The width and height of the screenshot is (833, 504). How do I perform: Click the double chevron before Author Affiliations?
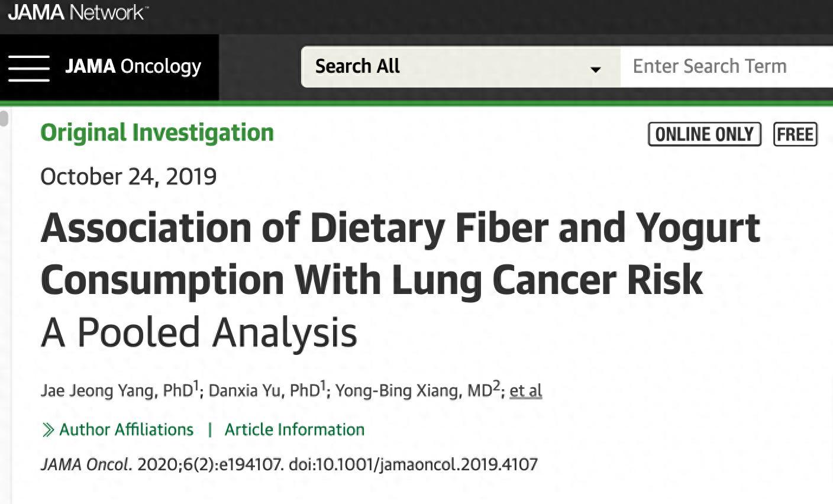coord(49,430)
